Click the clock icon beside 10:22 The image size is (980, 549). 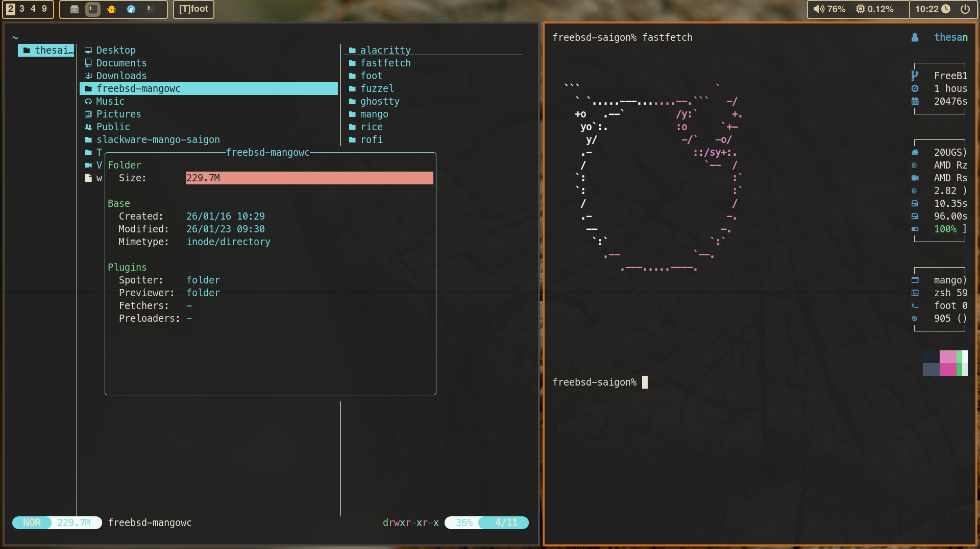pyautogui.click(x=946, y=9)
